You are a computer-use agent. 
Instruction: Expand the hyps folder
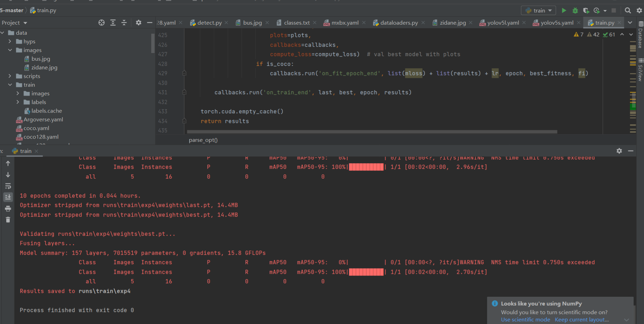(x=10, y=41)
